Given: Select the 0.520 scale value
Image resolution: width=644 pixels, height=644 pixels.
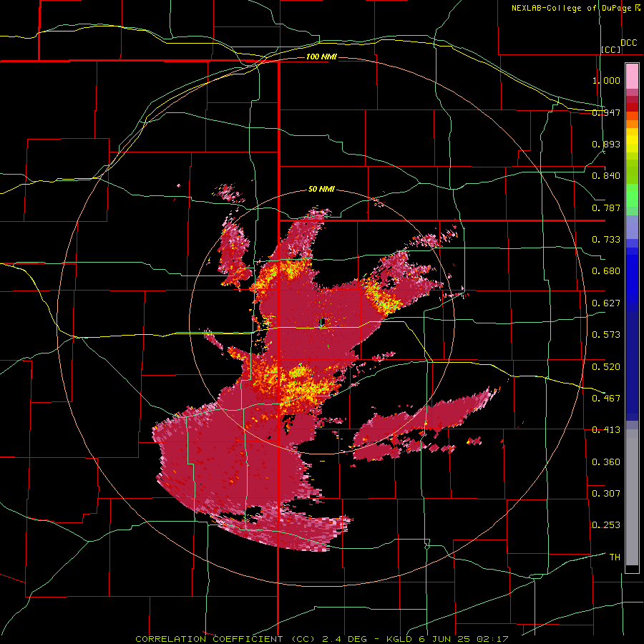Looking at the screenshot, I should pyautogui.click(x=606, y=367).
